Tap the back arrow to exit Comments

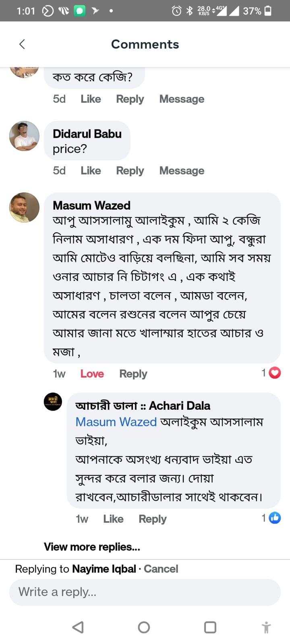[22, 44]
